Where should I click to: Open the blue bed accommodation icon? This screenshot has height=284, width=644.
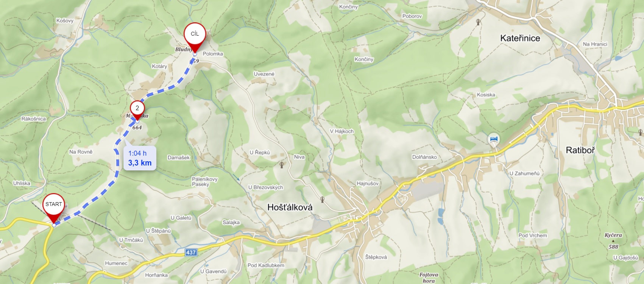coord(494,139)
